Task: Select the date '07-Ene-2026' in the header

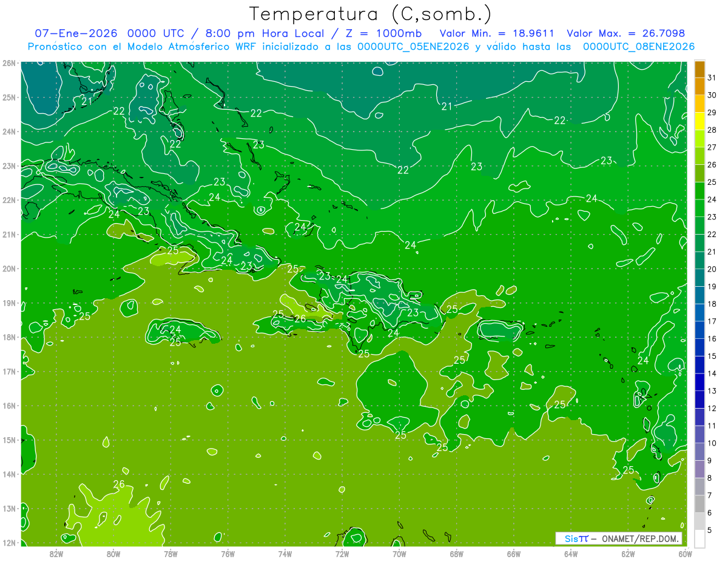Action: (75, 33)
